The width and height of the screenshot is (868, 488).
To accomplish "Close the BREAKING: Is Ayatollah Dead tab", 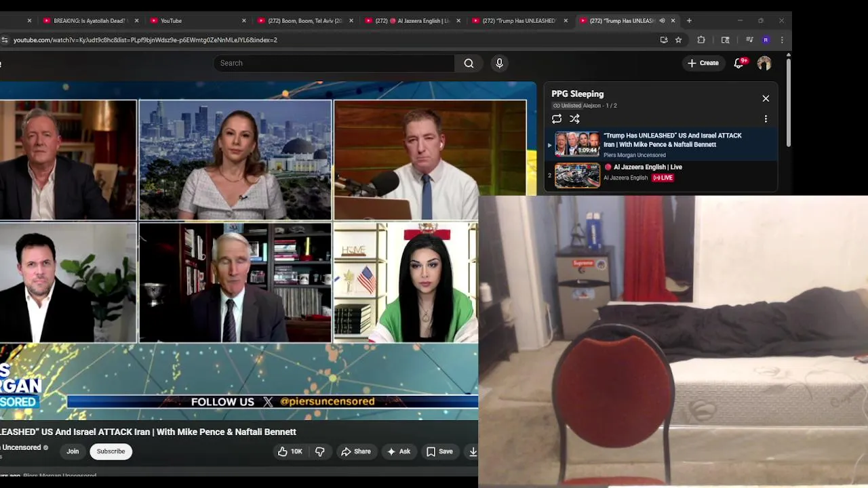I will click(136, 20).
